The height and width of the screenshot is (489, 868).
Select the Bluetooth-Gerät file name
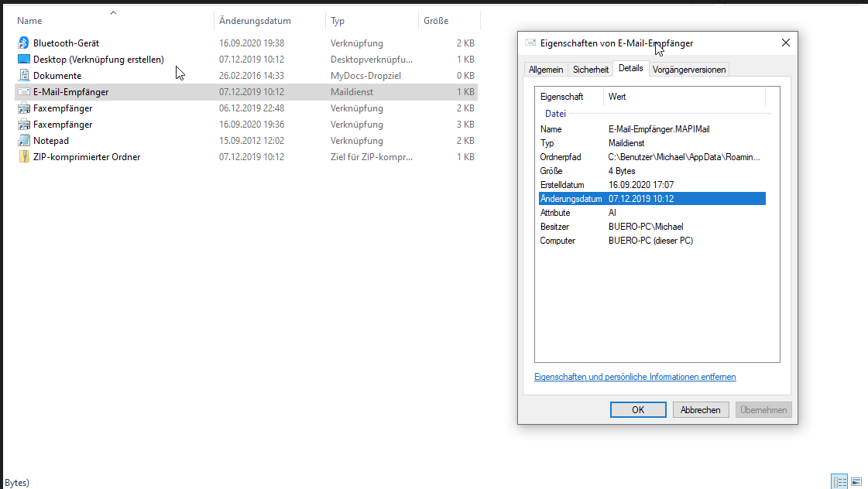(x=66, y=43)
